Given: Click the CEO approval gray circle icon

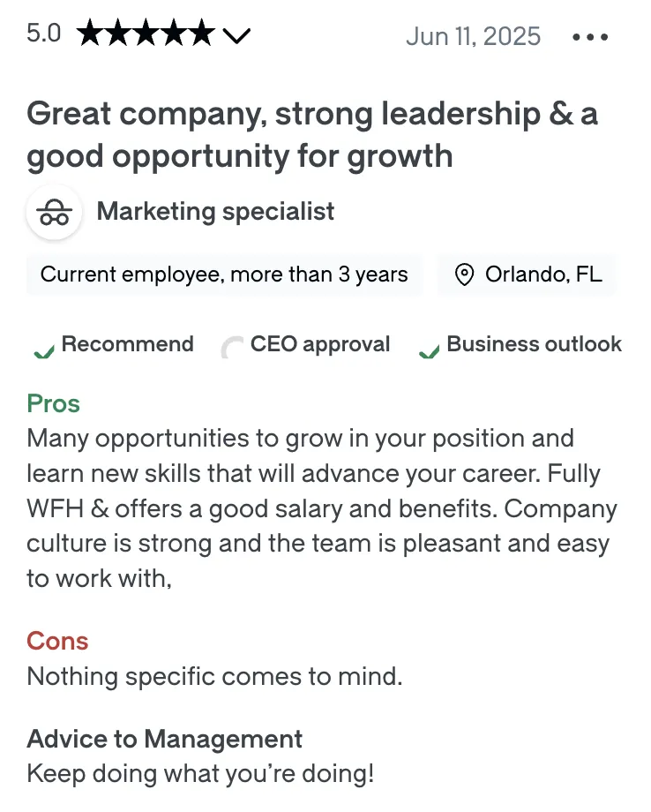Looking at the screenshot, I should 232,348.
